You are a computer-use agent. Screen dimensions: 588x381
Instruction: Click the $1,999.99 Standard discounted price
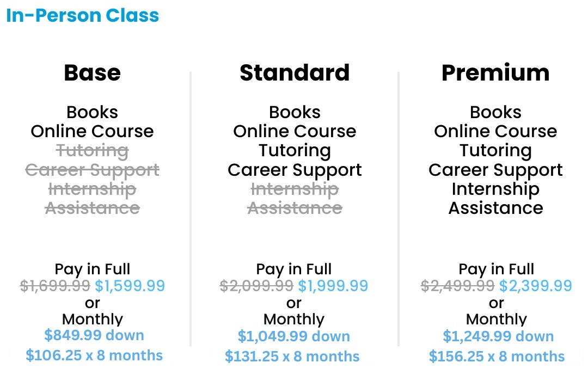click(x=333, y=286)
